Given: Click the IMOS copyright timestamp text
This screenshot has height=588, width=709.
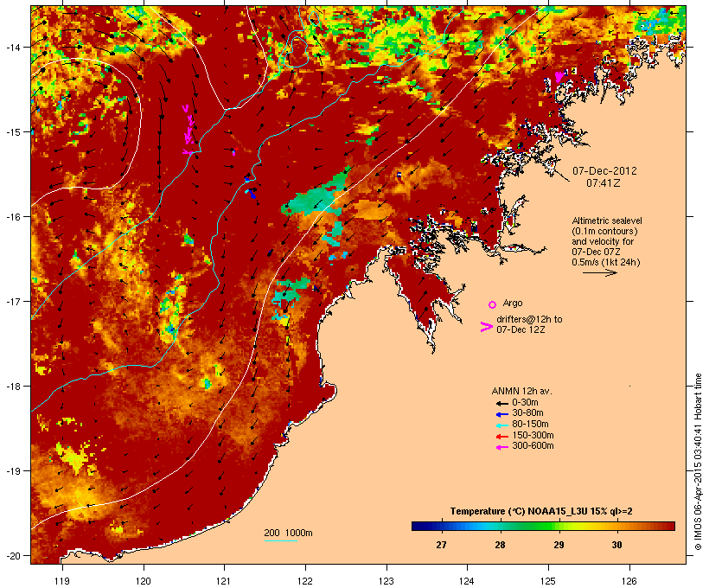Looking at the screenshot, I should (698, 462).
